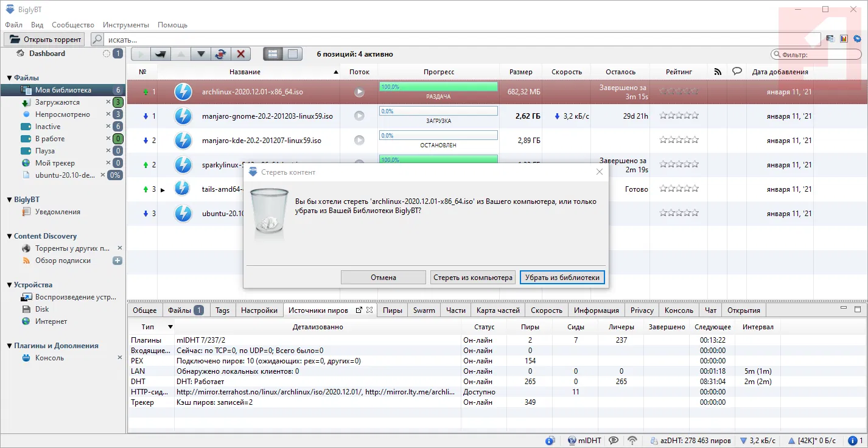Click the blue info icon at status bar's right end
The height and width of the screenshot is (448, 868).
(853, 441)
